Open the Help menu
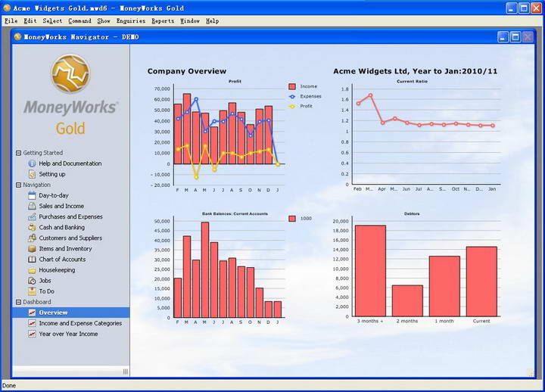Screen dimensions: 545x392 (x=213, y=21)
